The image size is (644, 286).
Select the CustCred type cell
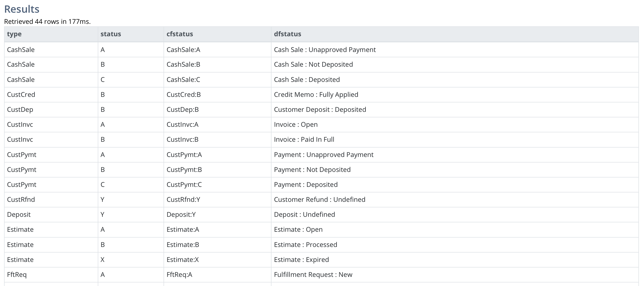coord(51,95)
